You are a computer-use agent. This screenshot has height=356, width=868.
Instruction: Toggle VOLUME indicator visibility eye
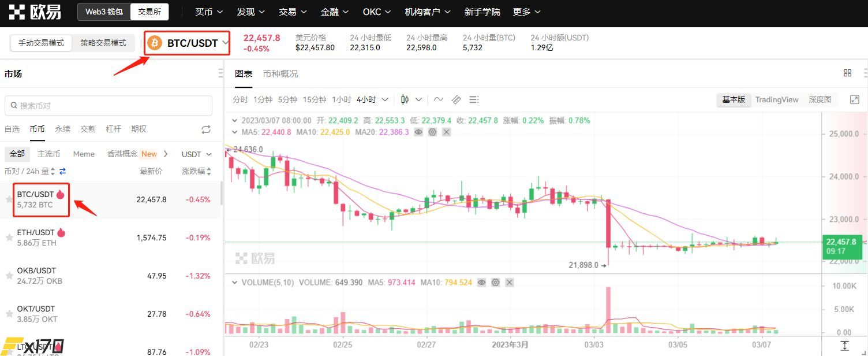pyautogui.click(x=482, y=283)
